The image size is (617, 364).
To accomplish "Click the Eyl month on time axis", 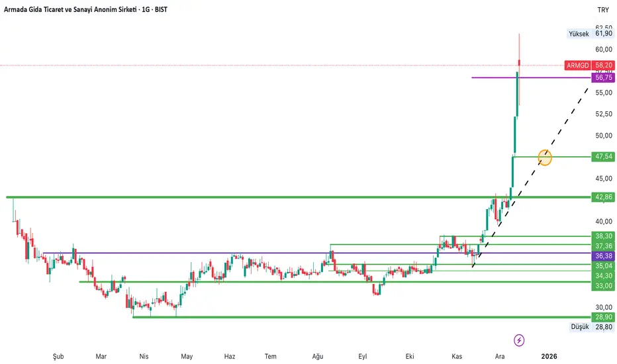I will 362,356.
